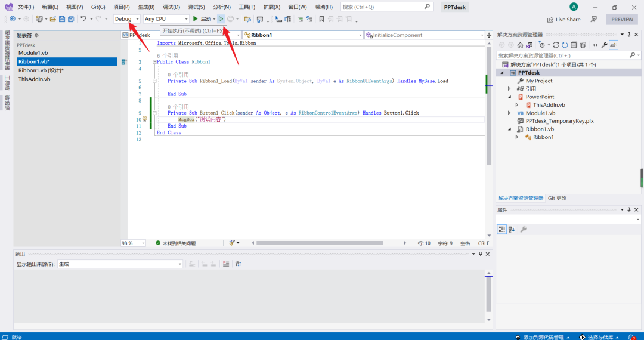The width and height of the screenshot is (644, 340).
Task: Refresh Solution Explorer with blue circular arrow
Action: click(x=565, y=45)
